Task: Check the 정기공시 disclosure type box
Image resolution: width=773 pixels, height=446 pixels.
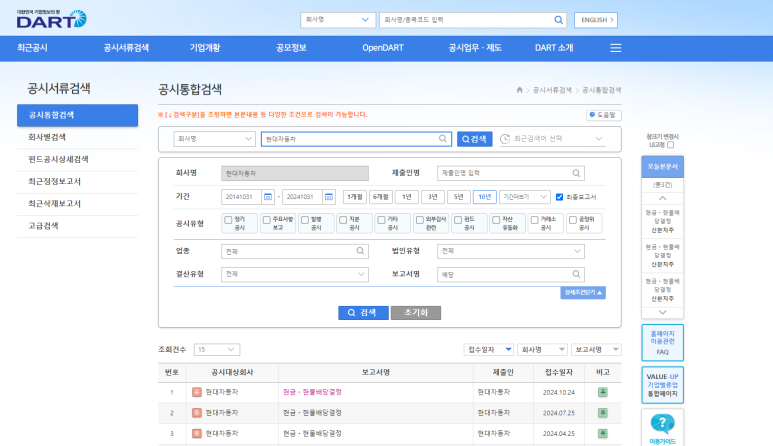Action: [x=228, y=220]
